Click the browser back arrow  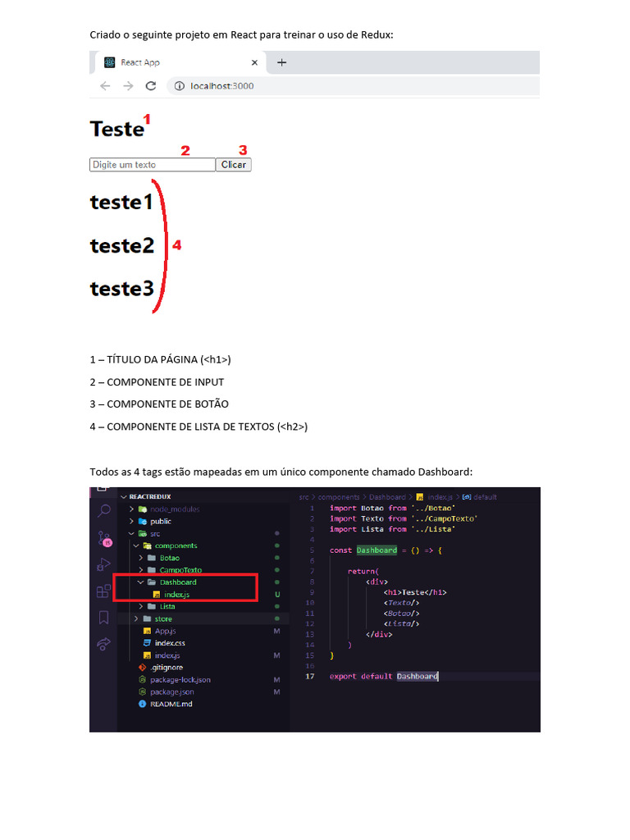pos(105,85)
